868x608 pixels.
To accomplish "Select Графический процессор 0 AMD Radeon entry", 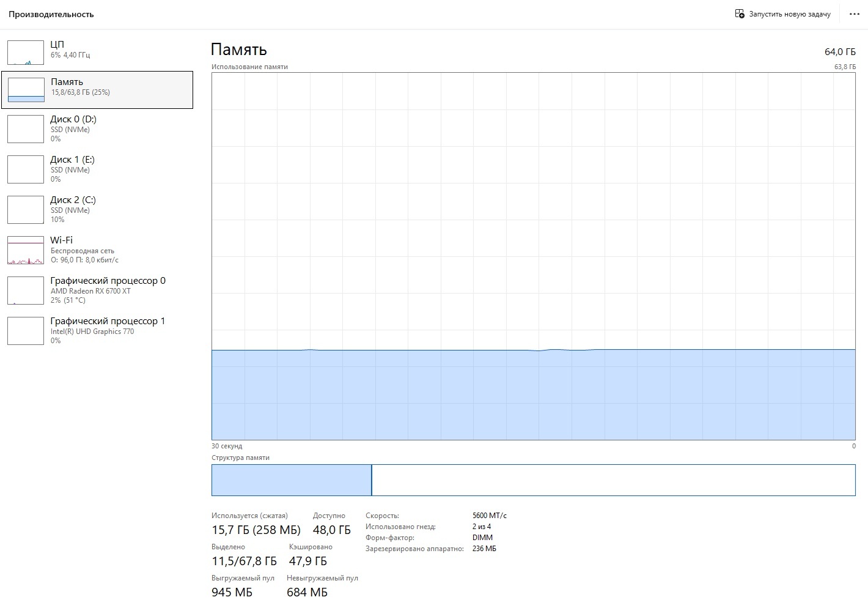I will click(x=97, y=290).
